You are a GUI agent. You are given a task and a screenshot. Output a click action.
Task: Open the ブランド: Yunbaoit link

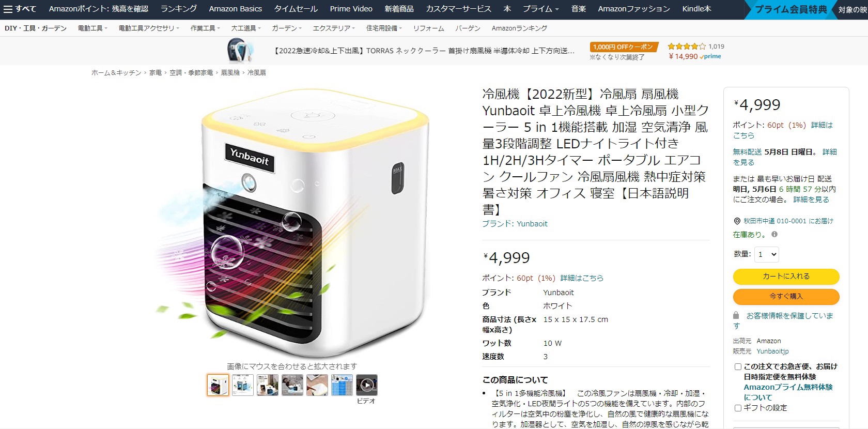(x=515, y=224)
